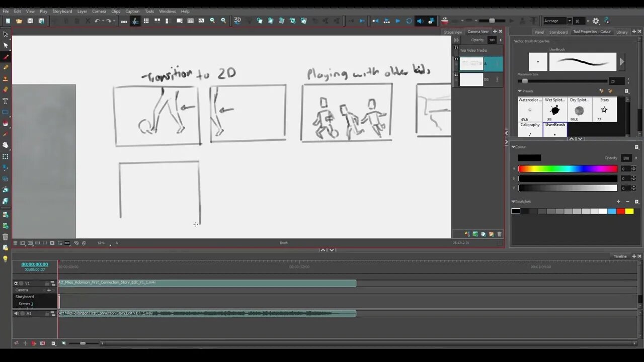Image resolution: width=644 pixels, height=362 pixels.
Task: Save the project using the floppy disk icon
Action: [30, 21]
